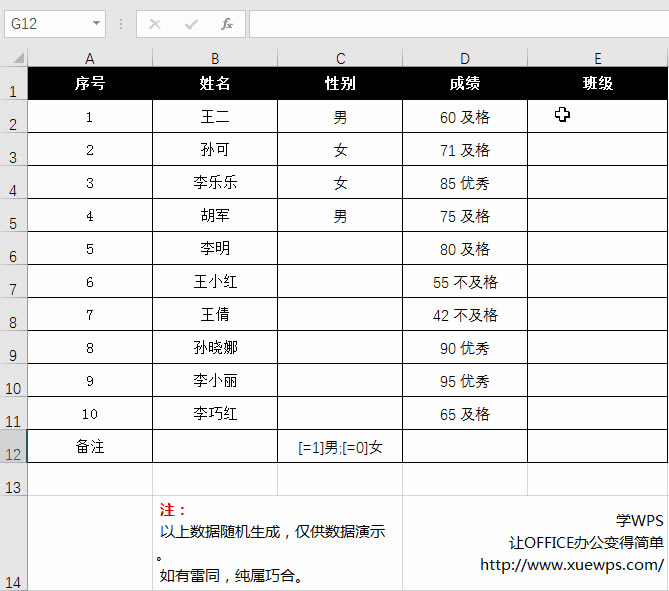Click the 性别 header cell

pyautogui.click(x=340, y=83)
